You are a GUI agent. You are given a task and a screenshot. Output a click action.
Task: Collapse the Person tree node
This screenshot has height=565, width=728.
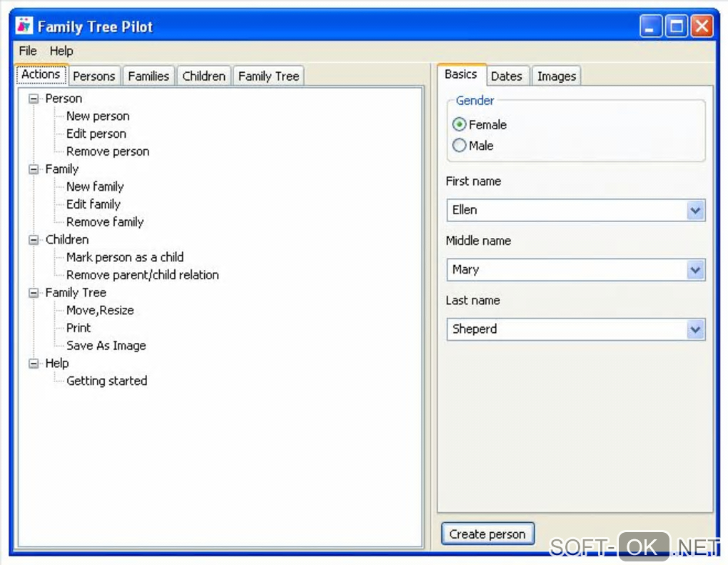[34, 99]
